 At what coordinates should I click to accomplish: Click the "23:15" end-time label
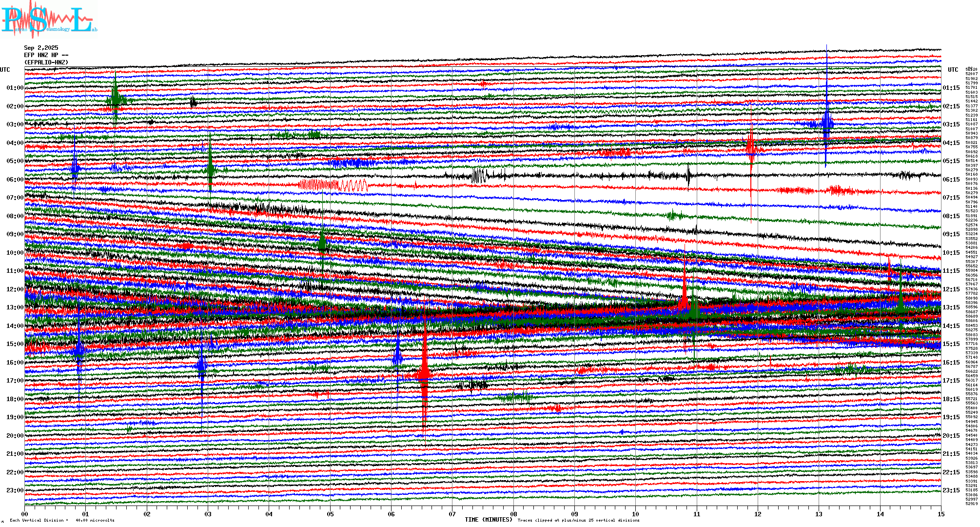pyautogui.click(x=951, y=490)
